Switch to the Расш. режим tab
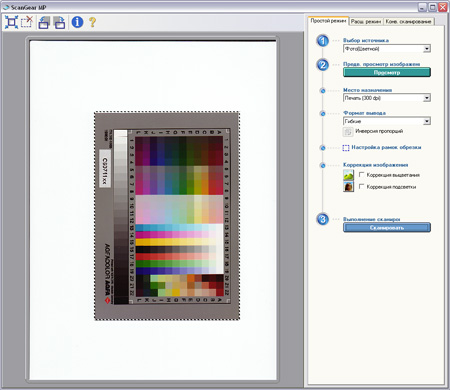The image size is (450, 390). click(x=366, y=21)
